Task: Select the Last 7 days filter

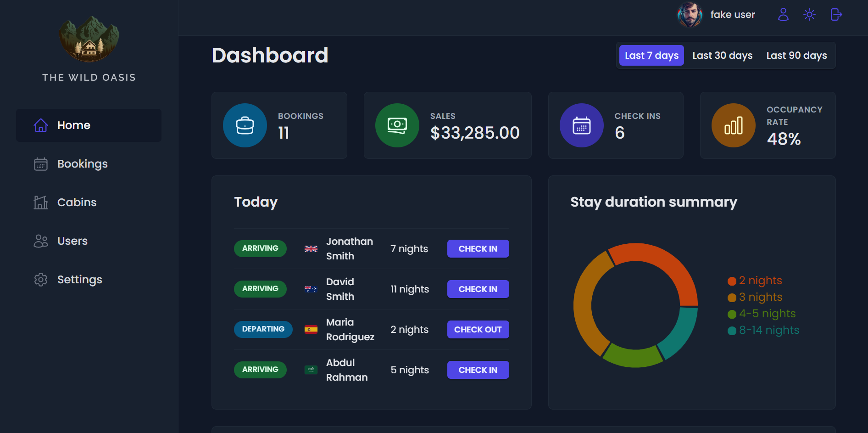Action: (651, 56)
